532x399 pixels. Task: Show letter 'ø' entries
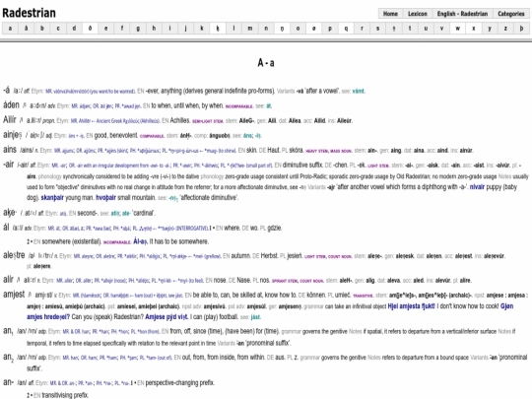coord(313,29)
